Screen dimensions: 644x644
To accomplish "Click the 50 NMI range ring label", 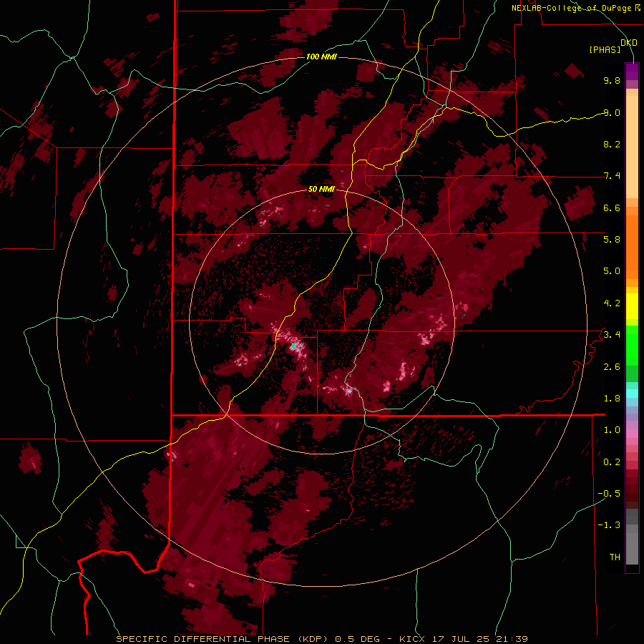I will click(x=321, y=189).
